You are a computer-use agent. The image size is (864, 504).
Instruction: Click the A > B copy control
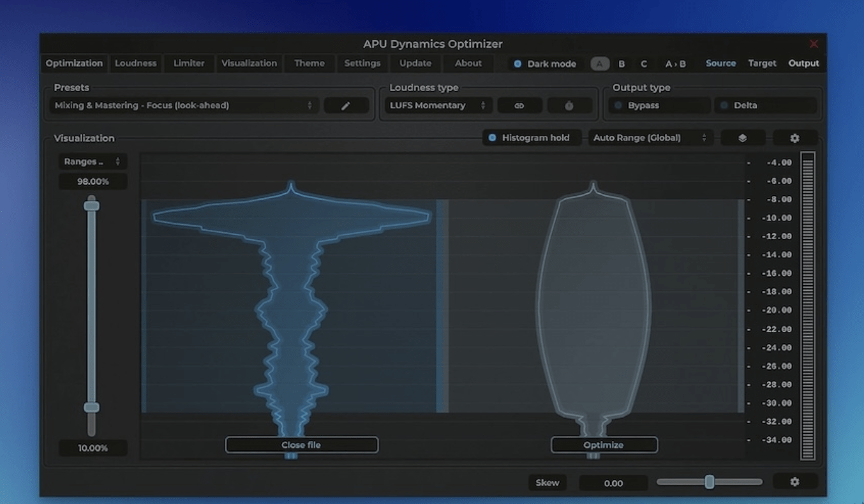pyautogui.click(x=676, y=64)
